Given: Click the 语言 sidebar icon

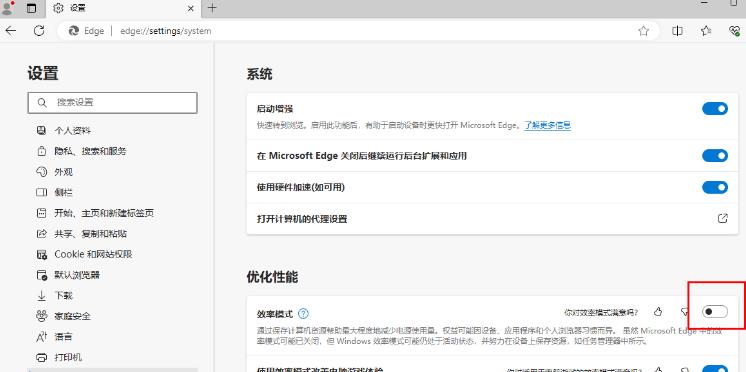Looking at the screenshot, I should coord(41,337).
